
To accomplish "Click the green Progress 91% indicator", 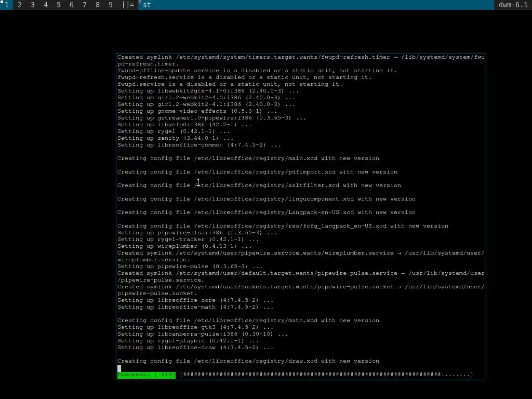I will point(147,375).
